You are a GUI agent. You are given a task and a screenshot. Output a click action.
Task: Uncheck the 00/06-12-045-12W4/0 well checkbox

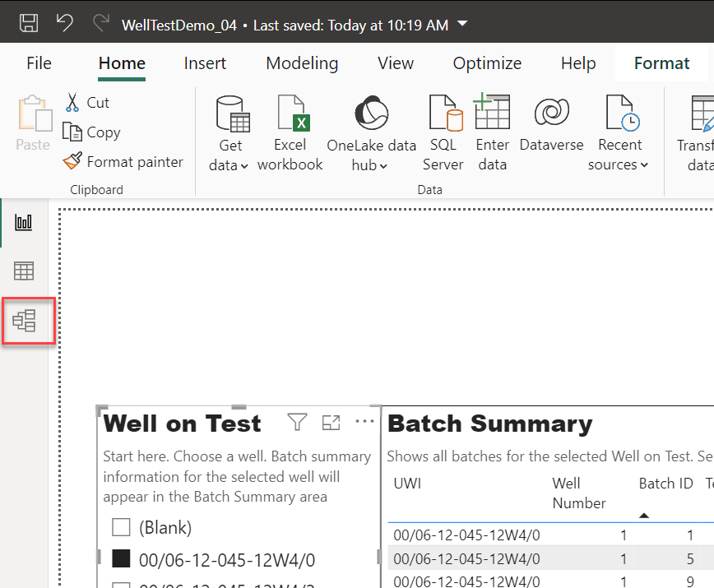click(121, 559)
